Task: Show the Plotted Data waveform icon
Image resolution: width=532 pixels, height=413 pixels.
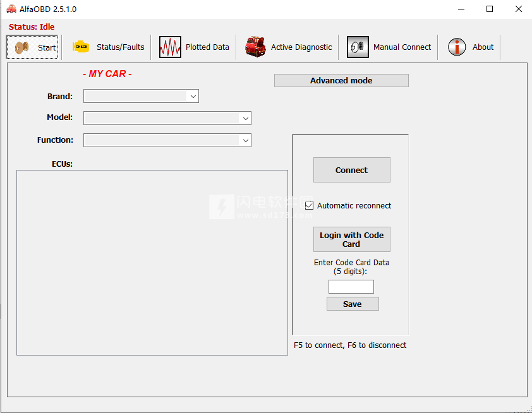Action: pyautogui.click(x=170, y=47)
